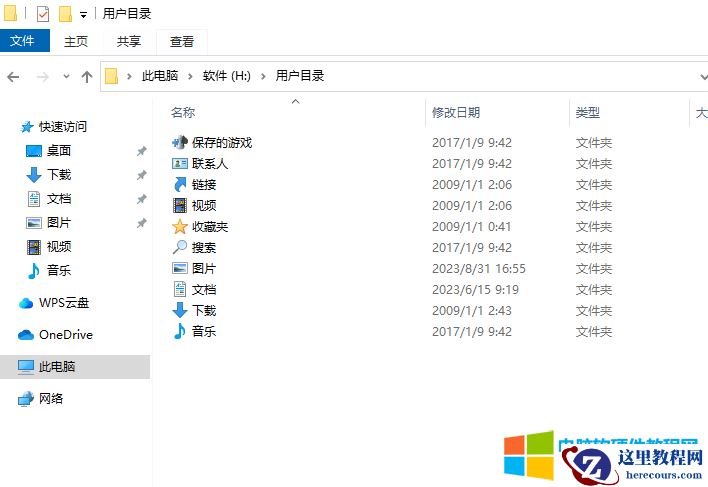Open quick access toolbar customize dropdown

(x=84, y=15)
